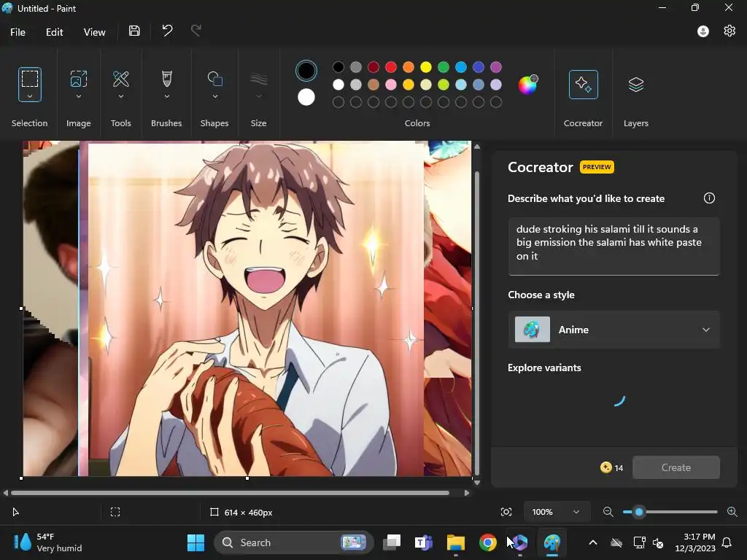The image size is (747, 560).
Task: Click the taskbar Search box
Action: [294, 542]
